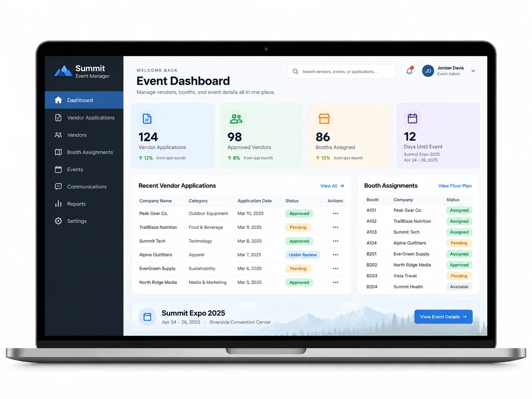Open actions menu for North Ridge Media
Screen dimensions: 532x399
pos(335,283)
